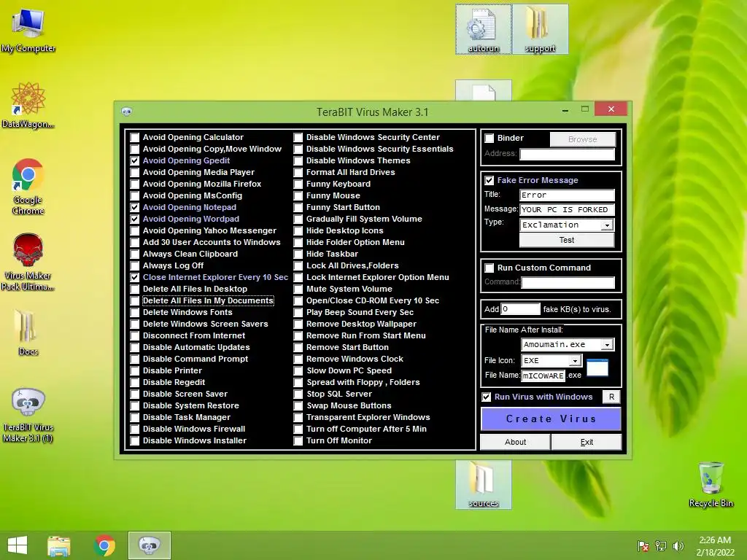This screenshot has height=560, width=747.
Task: Toggle Avoid Opening Calculator checkbox
Action: pyautogui.click(x=135, y=138)
